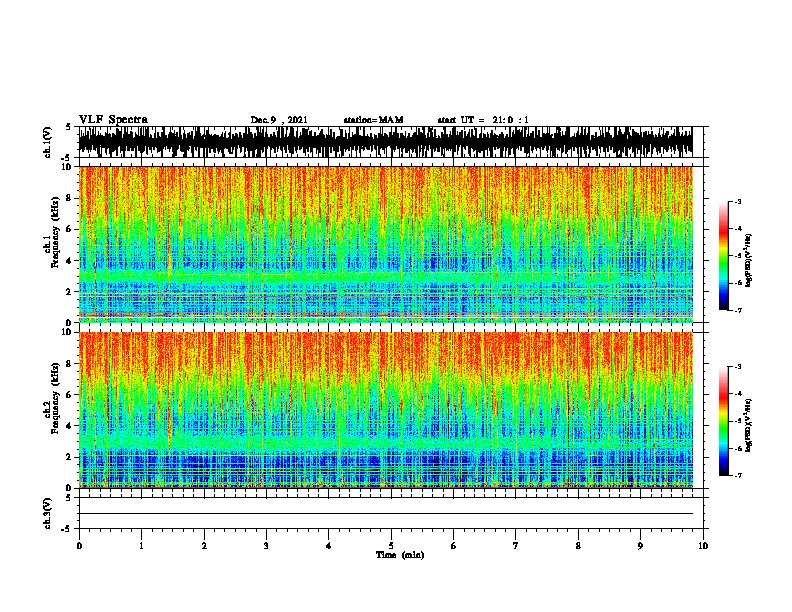Click the "ch.3(V)" axis label
792x612 pixels.
click(48, 513)
